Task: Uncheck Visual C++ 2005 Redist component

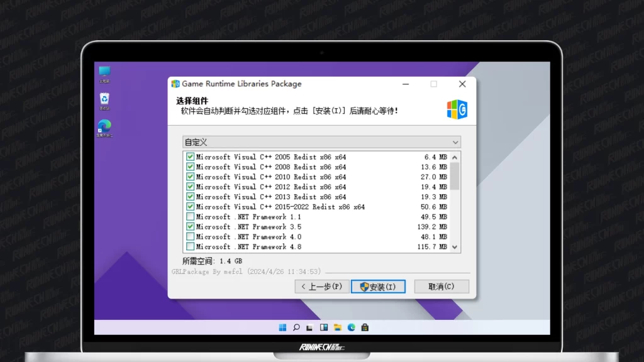Action: click(x=190, y=157)
